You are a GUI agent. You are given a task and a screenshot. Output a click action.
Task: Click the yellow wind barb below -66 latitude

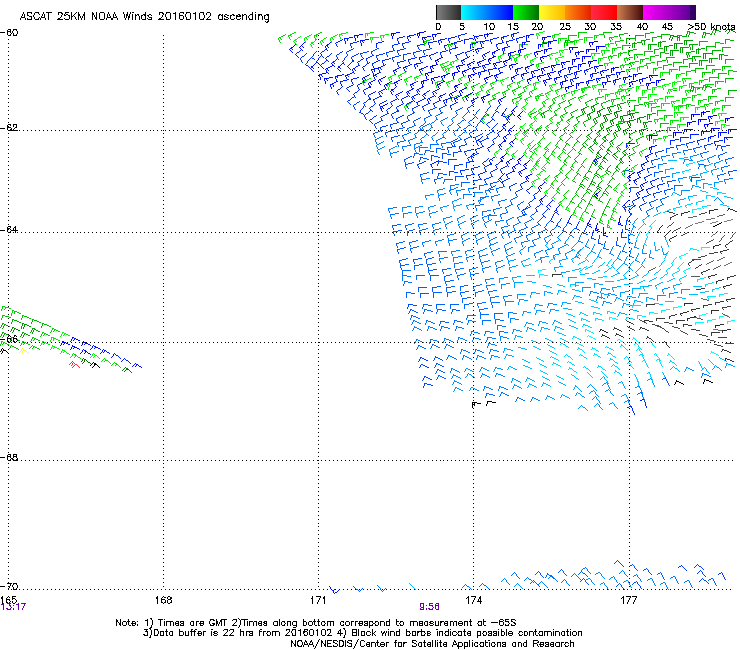pos(24,351)
